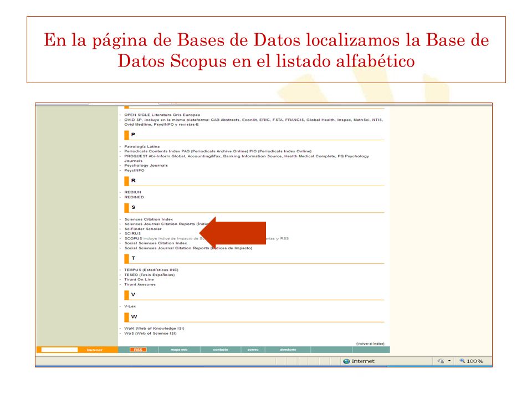Screen dimensions: 532x399
Task: Click the W section heading letter
Action: click(134, 316)
